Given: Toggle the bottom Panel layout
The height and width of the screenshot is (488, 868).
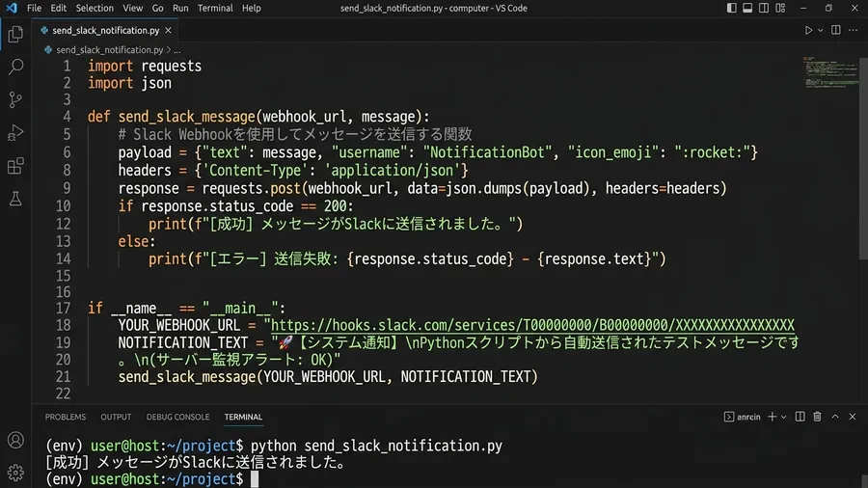Looking at the screenshot, I should point(747,8).
